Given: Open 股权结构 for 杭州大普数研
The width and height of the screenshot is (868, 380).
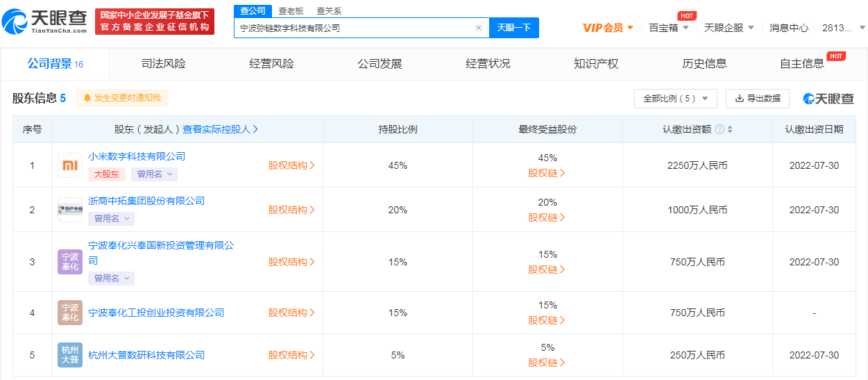Looking at the screenshot, I should [291, 355].
